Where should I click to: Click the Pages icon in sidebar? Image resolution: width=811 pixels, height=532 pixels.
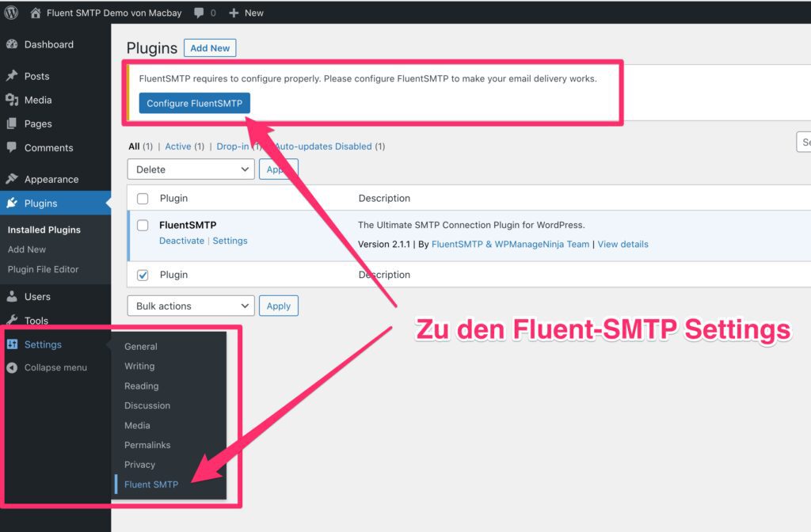(12, 123)
